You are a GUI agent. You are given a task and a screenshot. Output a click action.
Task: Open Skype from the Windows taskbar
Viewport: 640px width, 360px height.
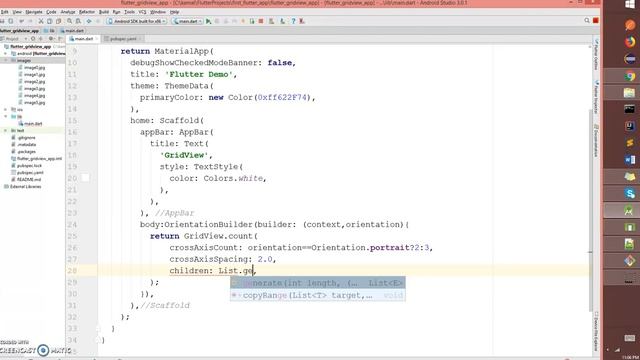[x=630, y=193]
